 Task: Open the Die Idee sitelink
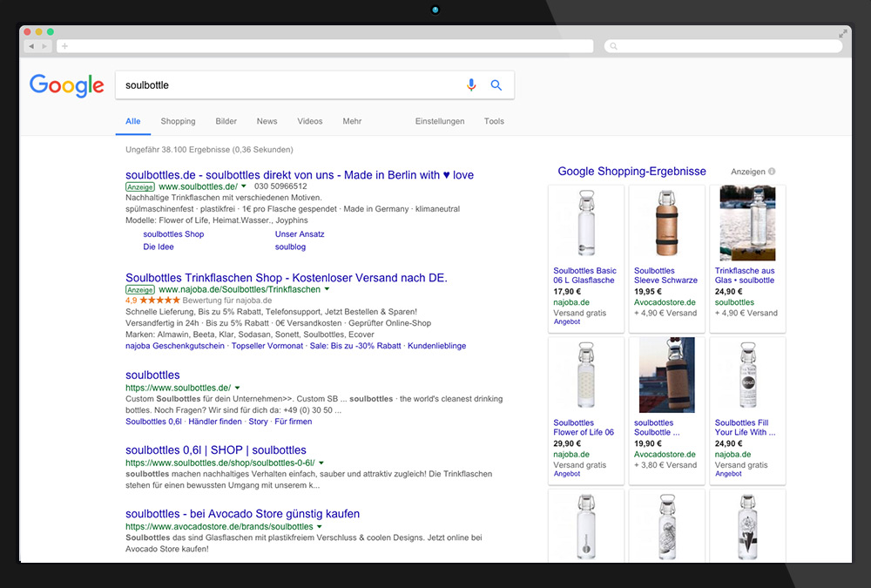(159, 247)
